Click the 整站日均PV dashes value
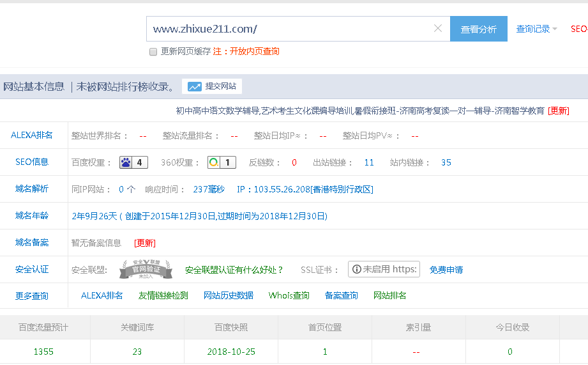 pos(415,136)
